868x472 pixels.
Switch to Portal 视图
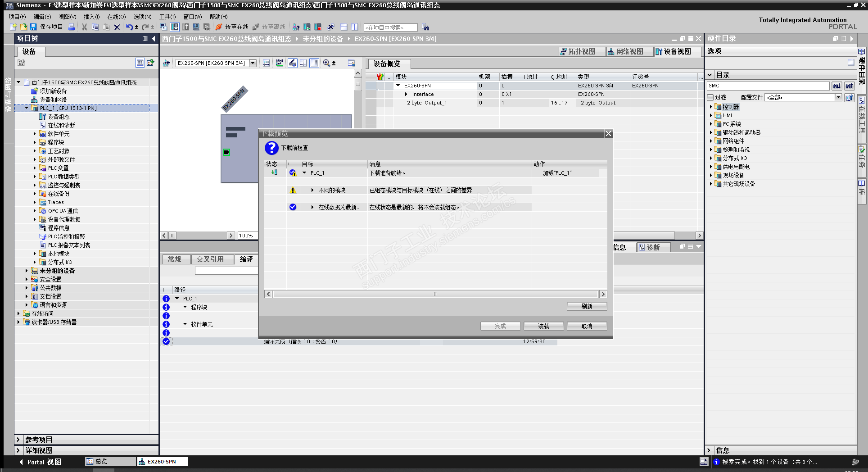(40, 462)
